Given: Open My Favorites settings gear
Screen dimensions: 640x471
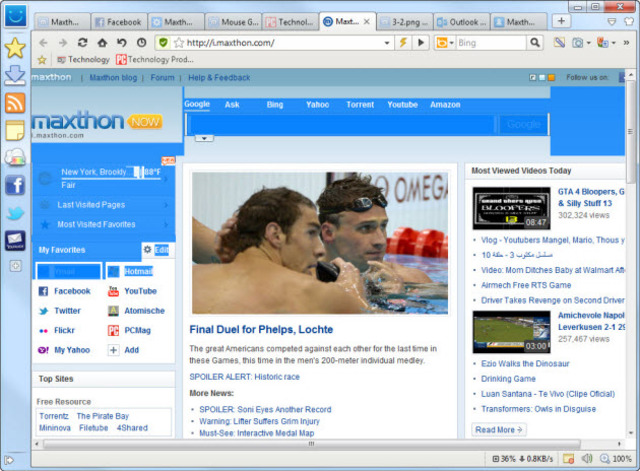Looking at the screenshot, I should [147, 249].
